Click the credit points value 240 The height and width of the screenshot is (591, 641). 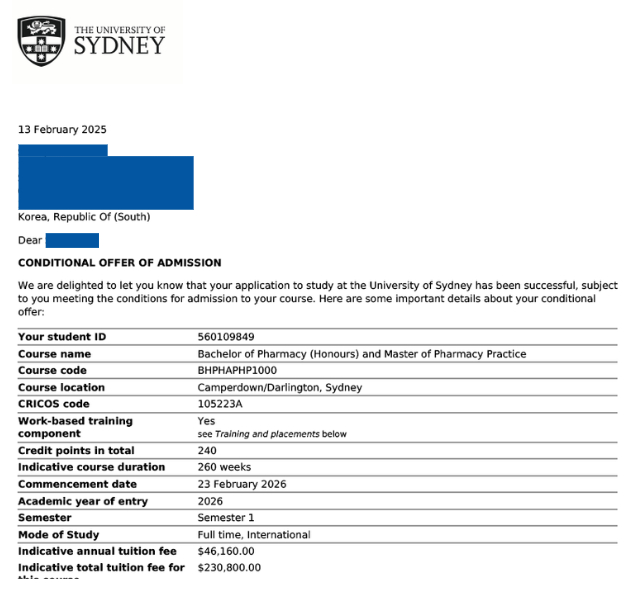[x=208, y=451]
